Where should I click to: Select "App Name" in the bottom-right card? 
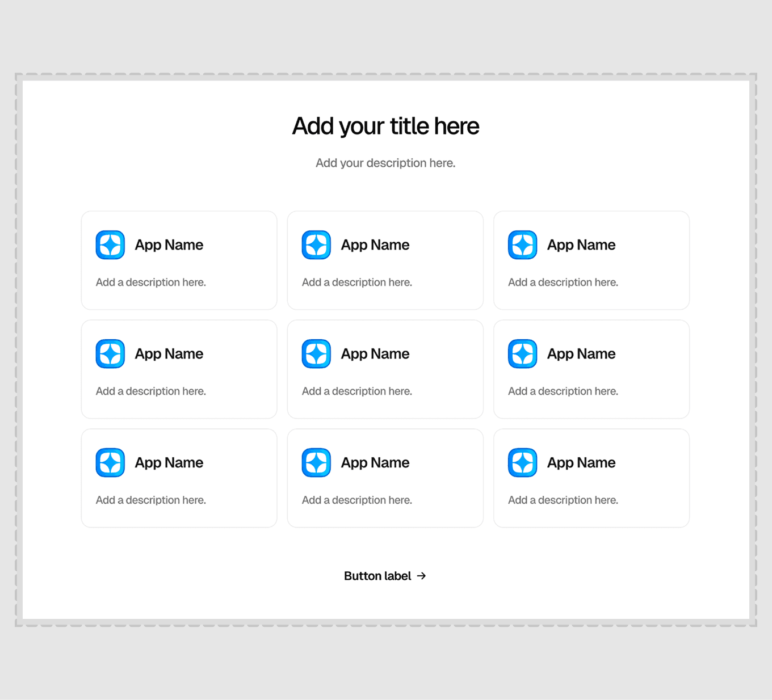coord(581,463)
